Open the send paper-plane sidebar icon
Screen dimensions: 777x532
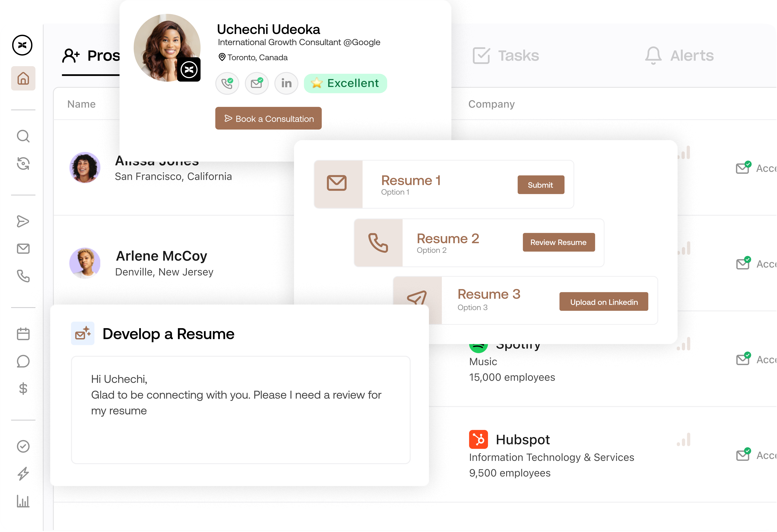(x=23, y=221)
